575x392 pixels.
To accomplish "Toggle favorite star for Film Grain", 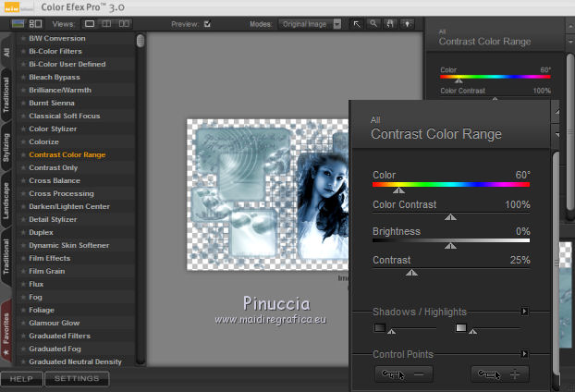I will [23, 271].
